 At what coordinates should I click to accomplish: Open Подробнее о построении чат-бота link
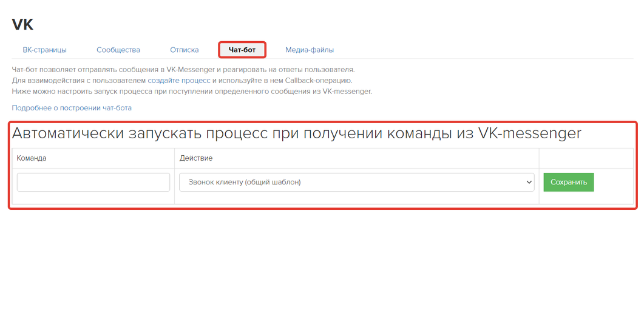tap(72, 108)
